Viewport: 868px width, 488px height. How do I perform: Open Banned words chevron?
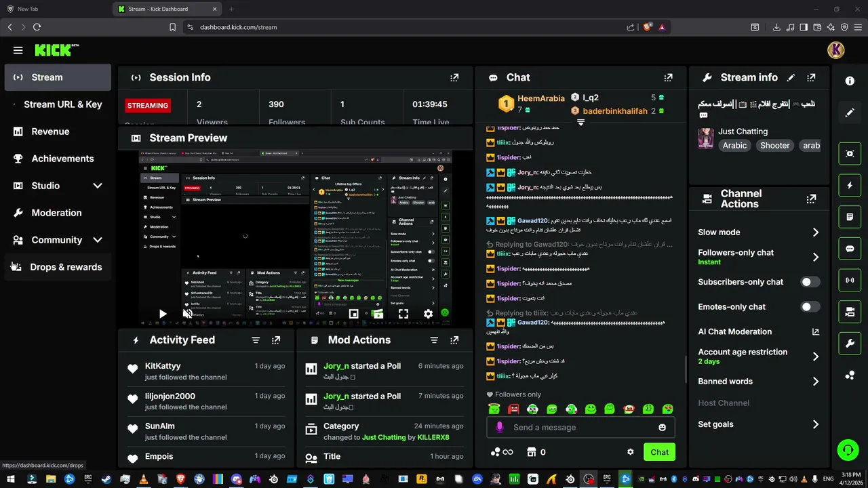pos(816,382)
